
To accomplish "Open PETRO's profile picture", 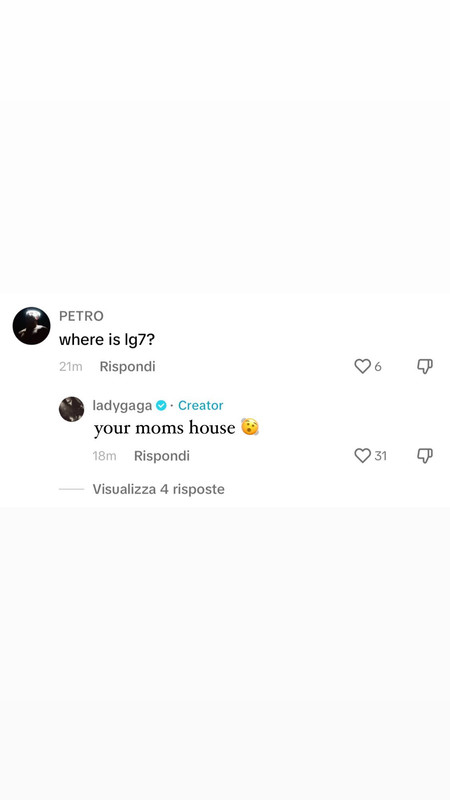I will tap(32, 326).
